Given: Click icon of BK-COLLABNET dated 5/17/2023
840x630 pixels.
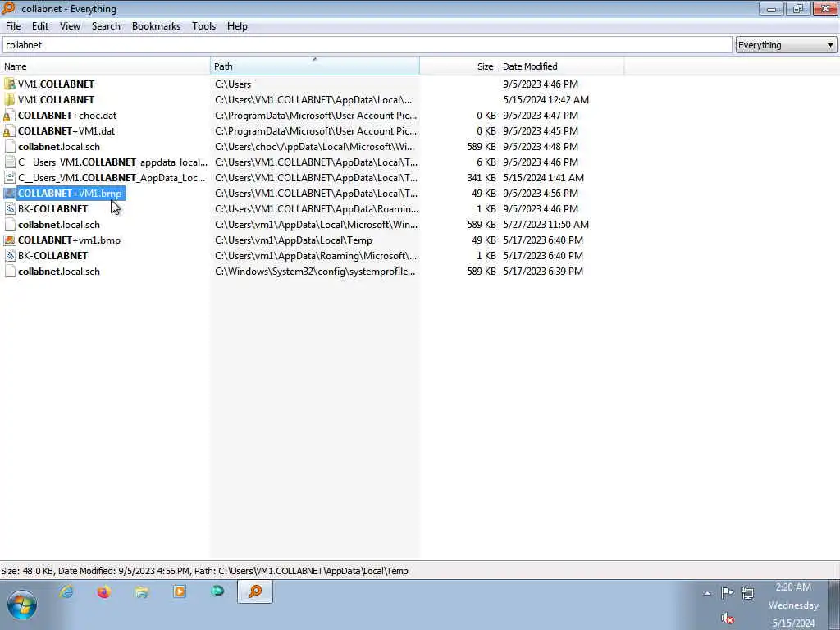Looking at the screenshot, I should pos(10,256).
